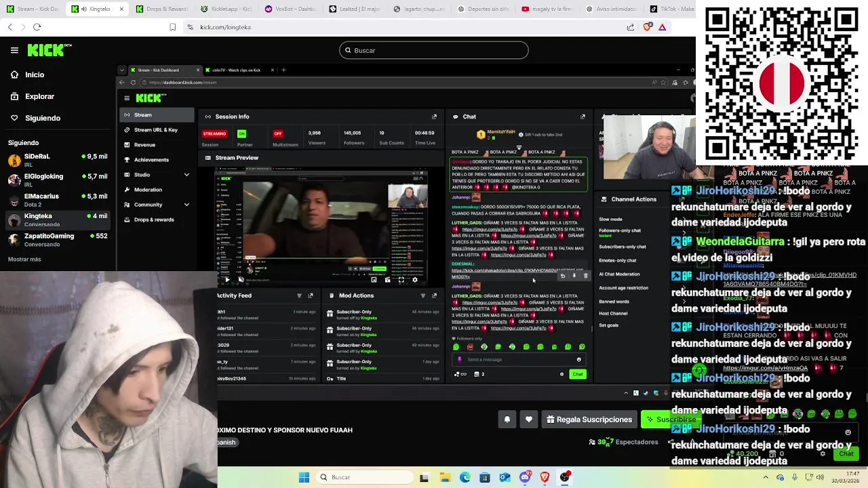Switch to the TikTok browser tab
868x488 pixels.
tap(671, 9)
